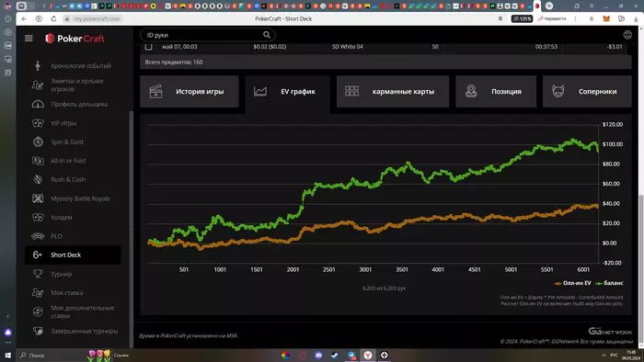This screenshot has width=644, height=362.
Task: Open the Telegram taskbar icon
Action: [x=351, y=355]
